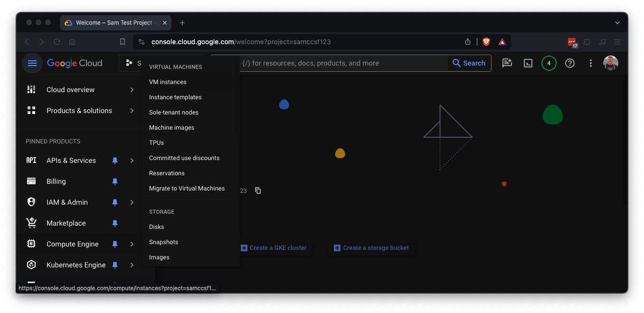Click Create a GKE cluster link
Image resolution: width=644 pixels, height=313 pixels.
point(278,248)
